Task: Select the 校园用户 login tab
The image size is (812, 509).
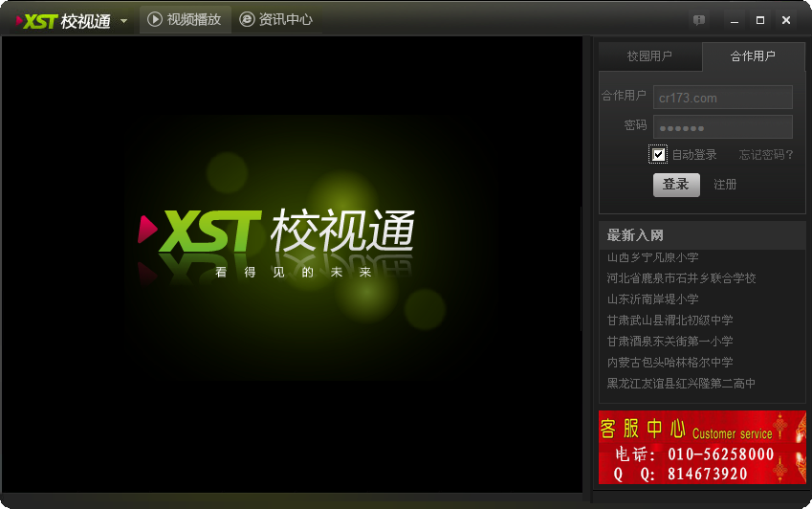Action: [x=650, y=55]
